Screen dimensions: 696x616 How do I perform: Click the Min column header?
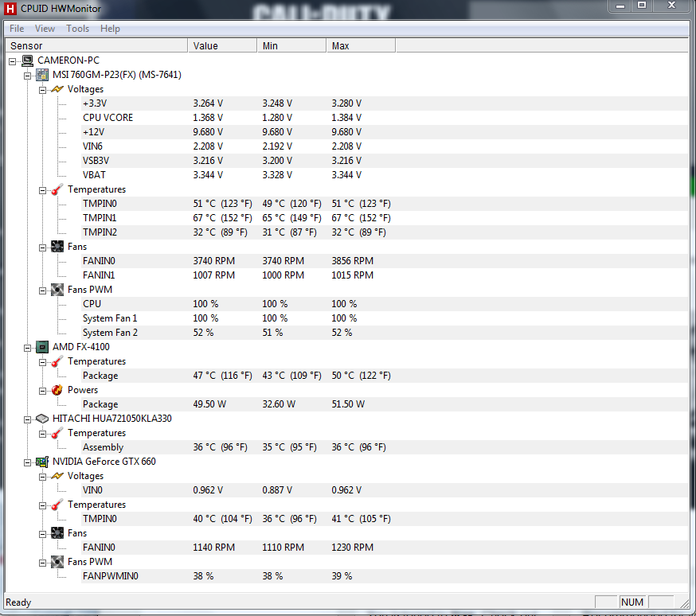click(291, 45)
